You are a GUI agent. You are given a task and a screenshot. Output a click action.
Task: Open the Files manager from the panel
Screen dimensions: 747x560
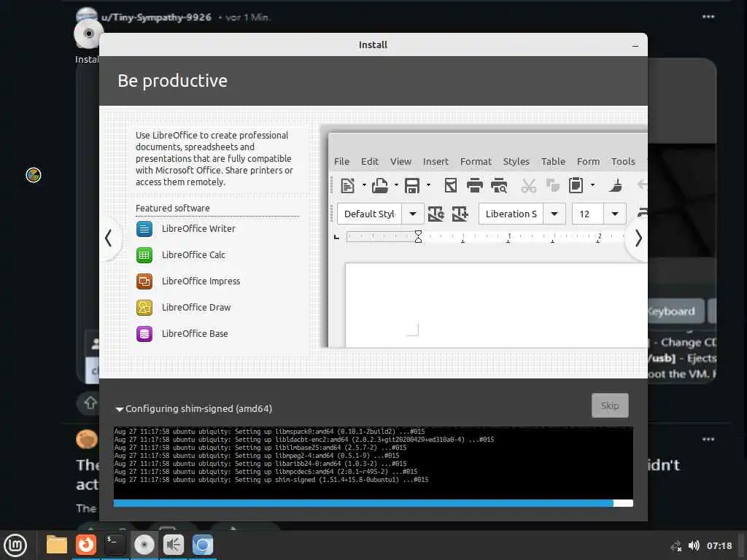[x=57, y=545]
